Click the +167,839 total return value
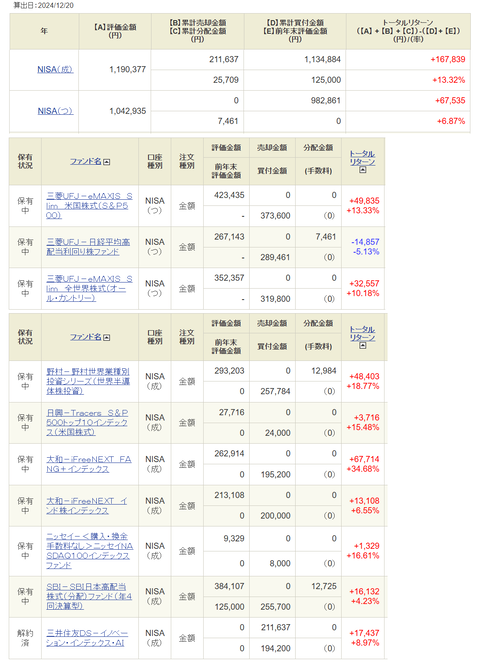Screen dimensions: 480x664 [x=448, y=59]
